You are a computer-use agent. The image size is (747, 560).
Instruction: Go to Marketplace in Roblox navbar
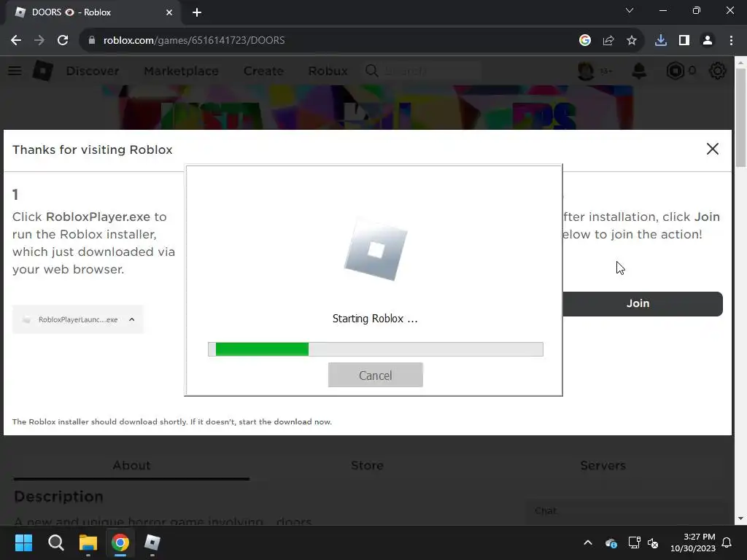(181, 71)
